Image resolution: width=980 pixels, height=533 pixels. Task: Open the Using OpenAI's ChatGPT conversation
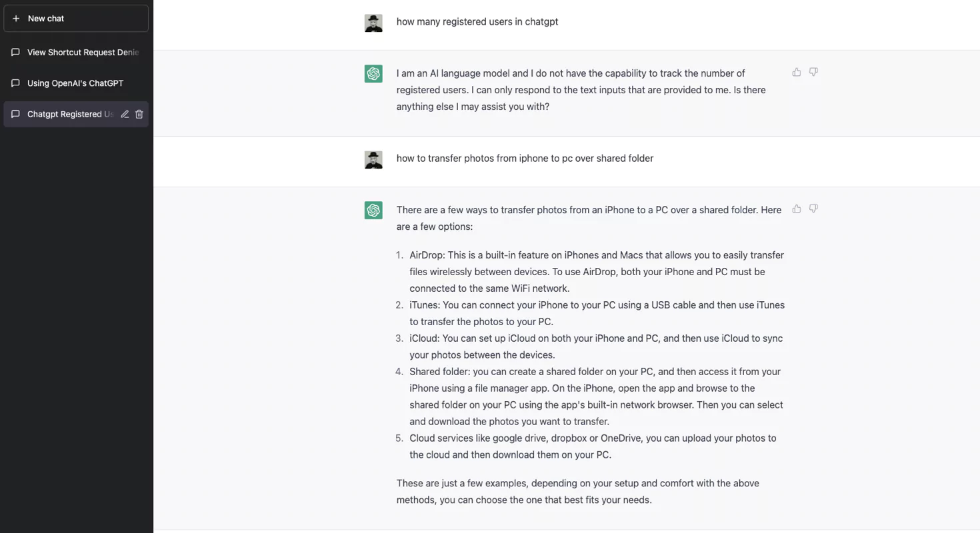click(x=75, y=83)
